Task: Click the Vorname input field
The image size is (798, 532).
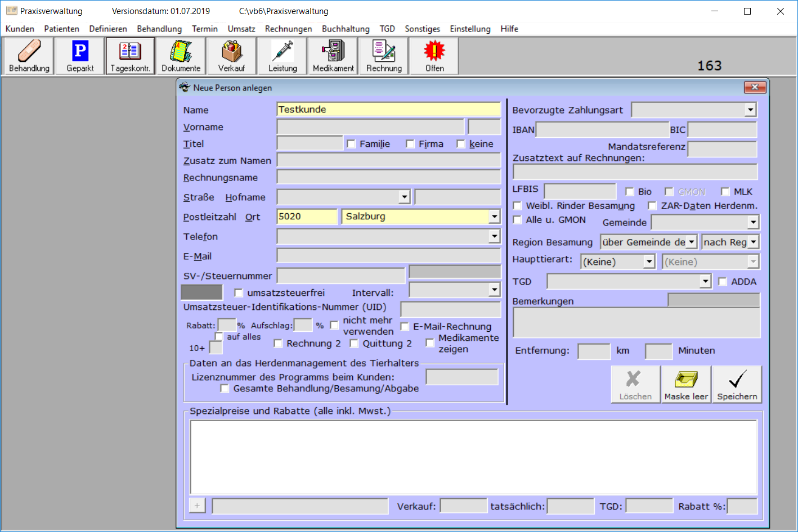Action: click(370, 127)
